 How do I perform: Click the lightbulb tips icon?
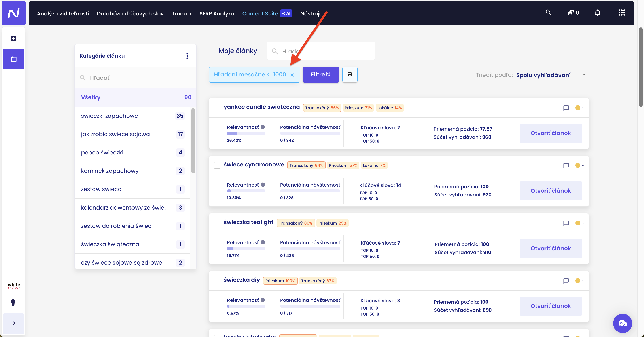[x=13, y=303]
